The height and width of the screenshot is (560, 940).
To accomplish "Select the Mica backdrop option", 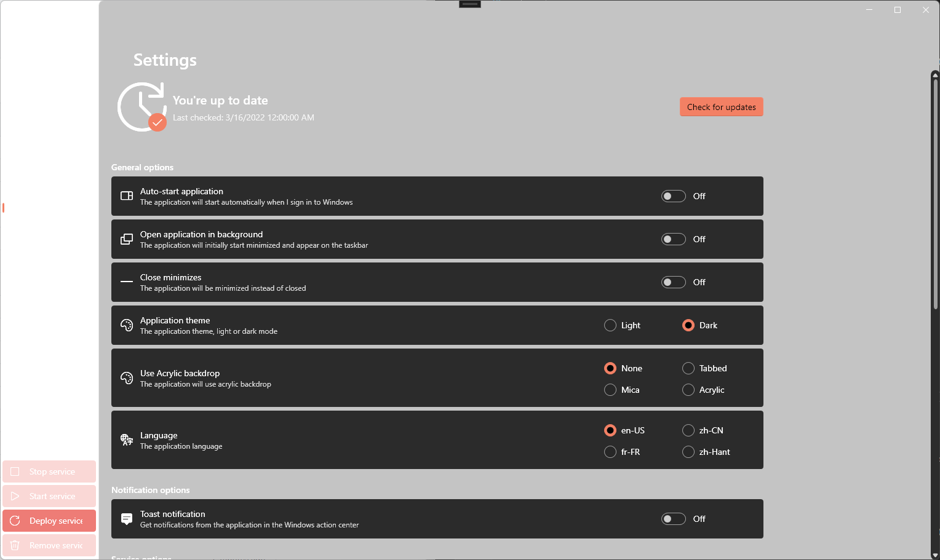I will pos(610,390).
